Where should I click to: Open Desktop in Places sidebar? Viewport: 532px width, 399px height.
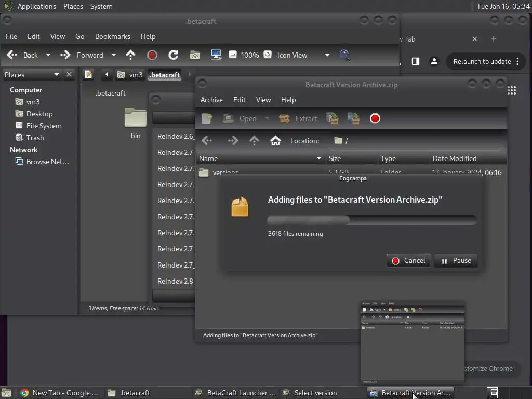tap(39, 114)
